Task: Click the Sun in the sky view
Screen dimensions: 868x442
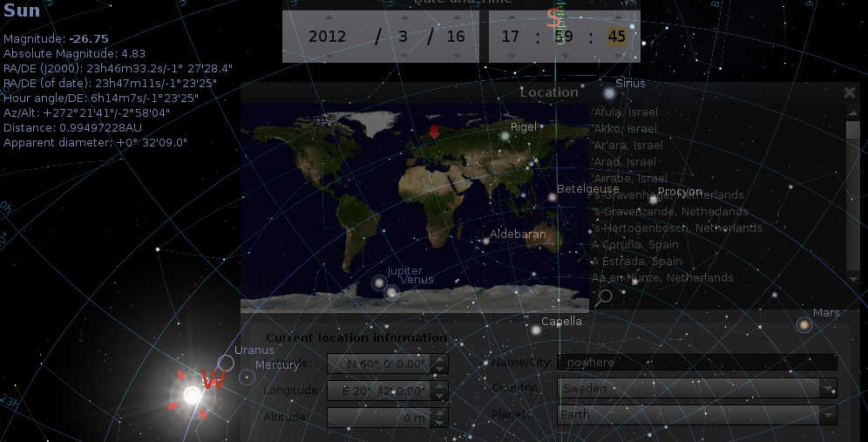Action: click(x=193, y=395)
